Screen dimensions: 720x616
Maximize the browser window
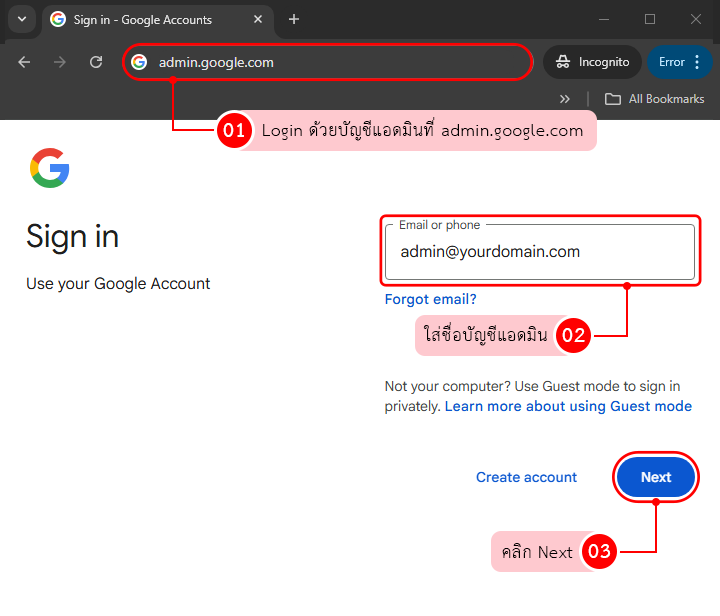click(x=650, y=19)
